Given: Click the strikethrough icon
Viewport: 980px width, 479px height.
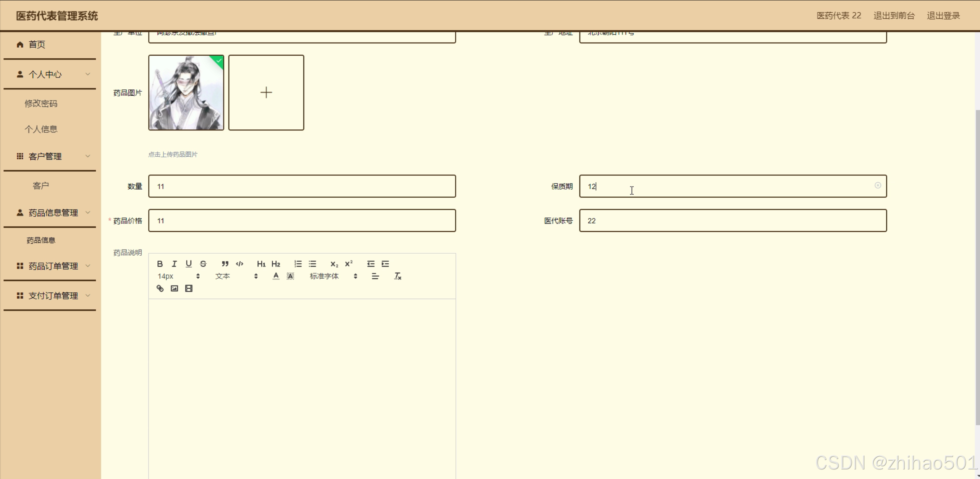Looking at the screenshot, I should tap(203, 264).
